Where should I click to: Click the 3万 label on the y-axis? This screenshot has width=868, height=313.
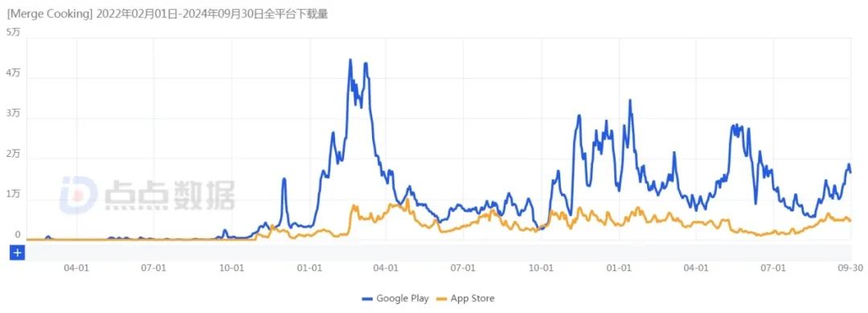[x=14, y=113]
